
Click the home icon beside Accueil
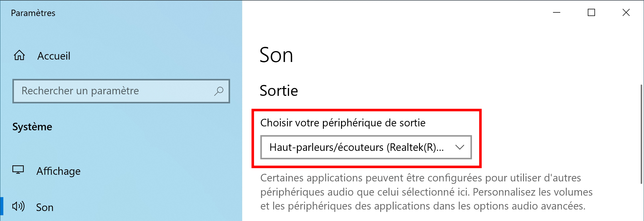coord(19,55)
